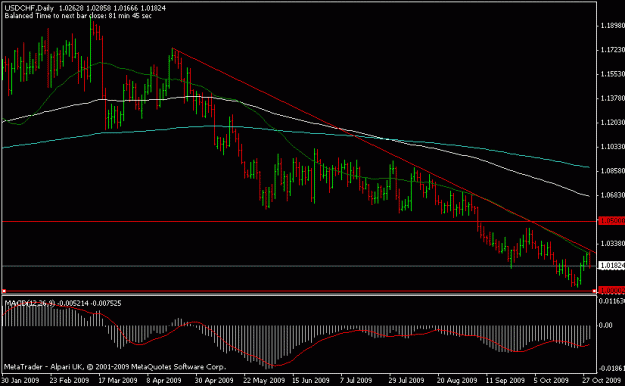Viewport: 625px width, 386px height.
Task: Click the USDCHF,Daily chart title text
Action: [29, 8]
